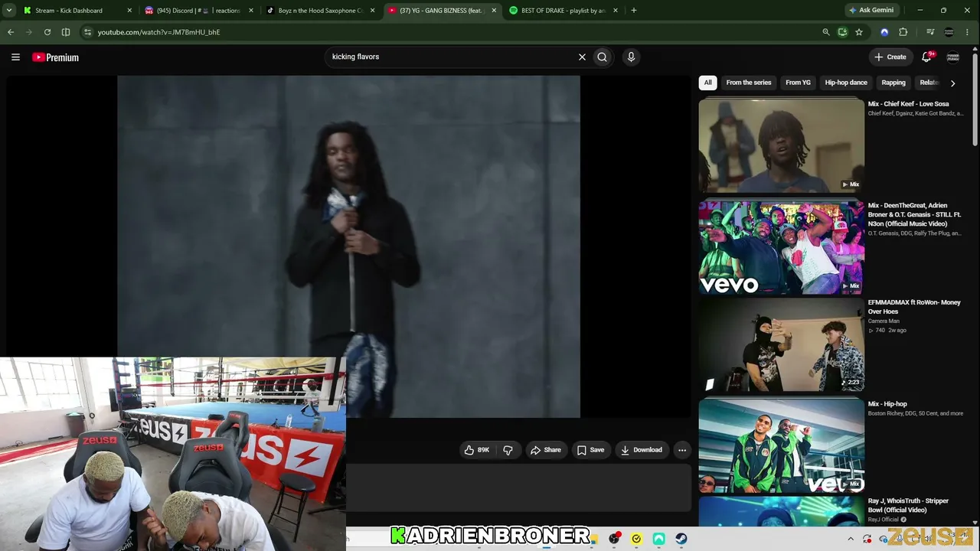This screenshot has height=551, width=980.
Task: Save the video to a playlist
Action: tap(590, 450)
